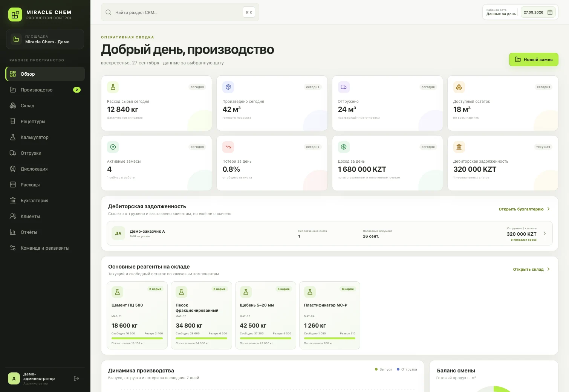Click the Цемент ПЦ 500 stock bar
Viewport: 569px width, 392px height.
point(137,338)
